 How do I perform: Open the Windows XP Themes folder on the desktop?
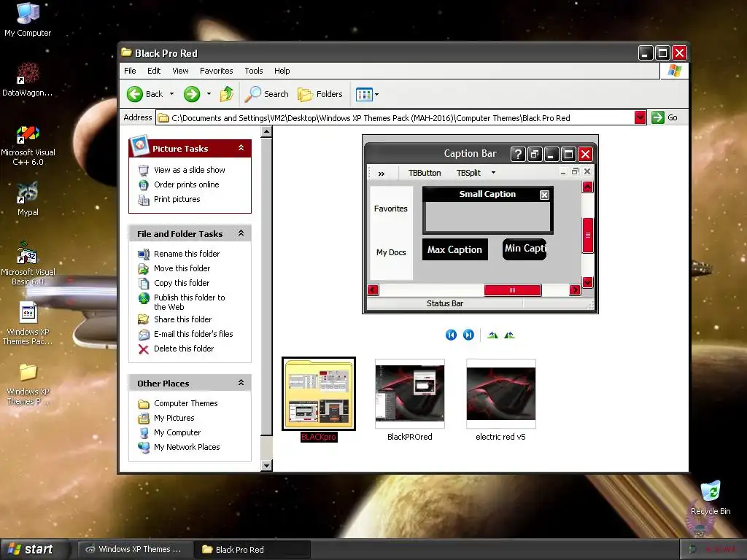28,384
